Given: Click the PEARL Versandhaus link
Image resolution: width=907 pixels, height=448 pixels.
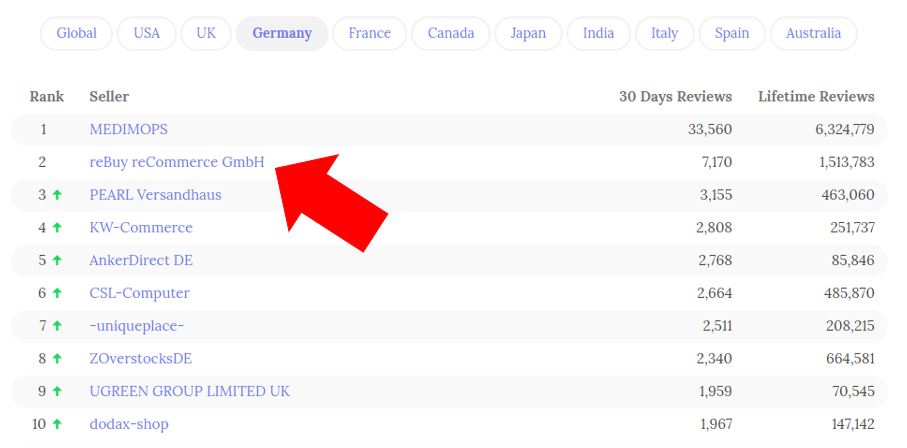Looking at the screenshot, I should (155, 194).
